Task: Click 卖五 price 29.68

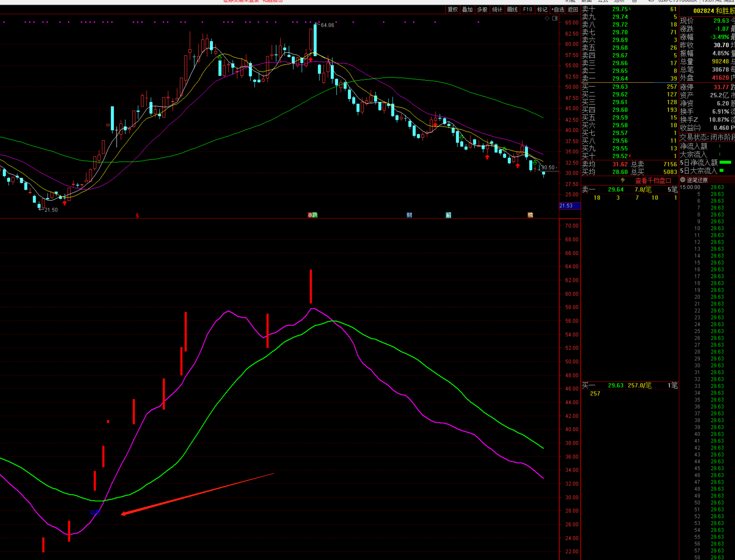Action: (x=620, y=48)
